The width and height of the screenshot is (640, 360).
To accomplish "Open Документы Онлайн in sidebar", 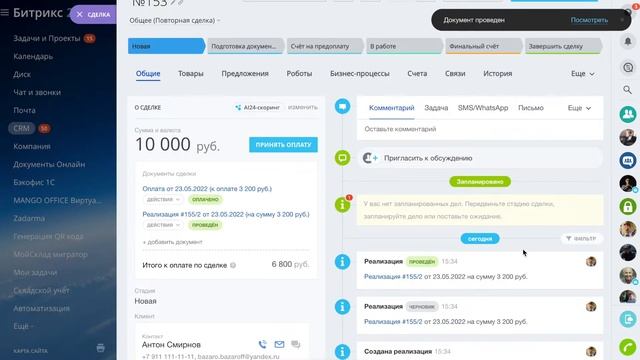I will [x=49, y=164].
